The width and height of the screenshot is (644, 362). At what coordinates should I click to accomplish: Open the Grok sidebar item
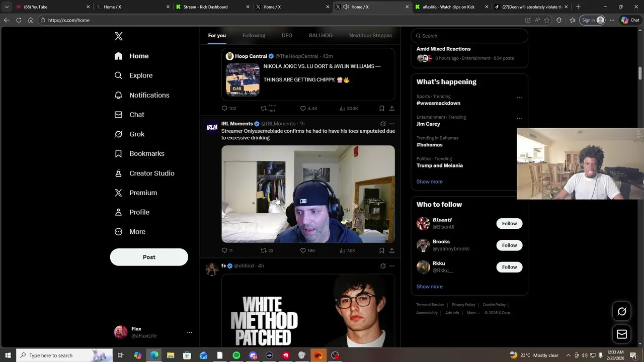130,134
